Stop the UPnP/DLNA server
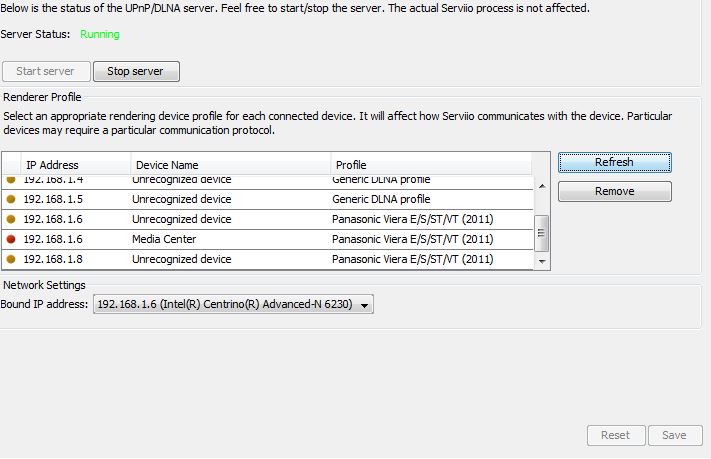 point(135,71)
